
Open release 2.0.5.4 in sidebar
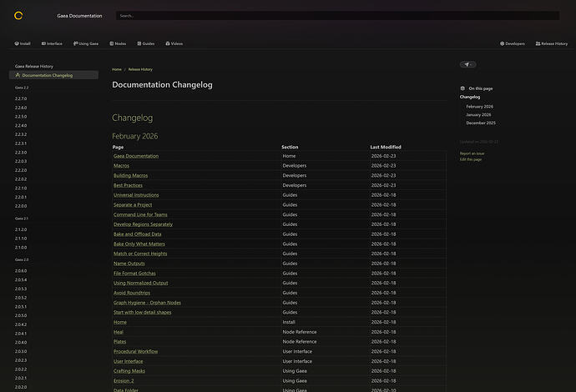(21, 279)
